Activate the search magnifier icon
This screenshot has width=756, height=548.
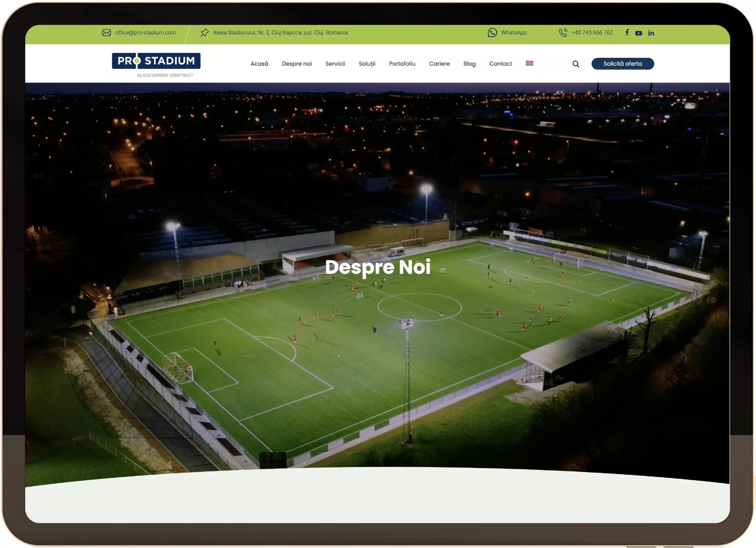[576, 64]
